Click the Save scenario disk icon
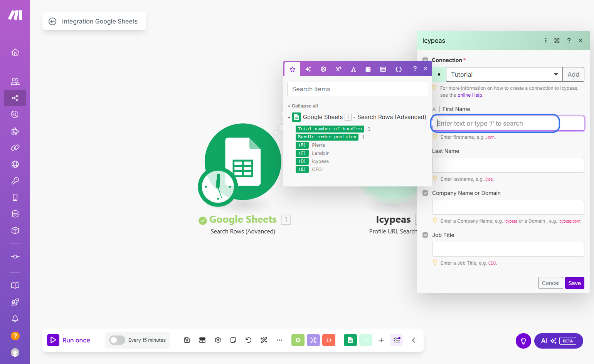Viewport: 594px width, 364px height. tap(187, 340)
